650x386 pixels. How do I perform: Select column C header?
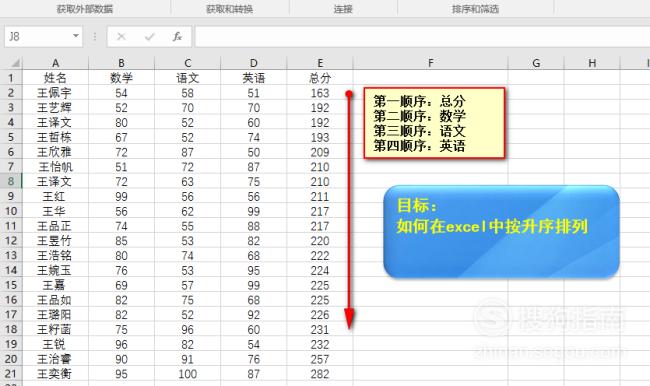click(187, 63)
